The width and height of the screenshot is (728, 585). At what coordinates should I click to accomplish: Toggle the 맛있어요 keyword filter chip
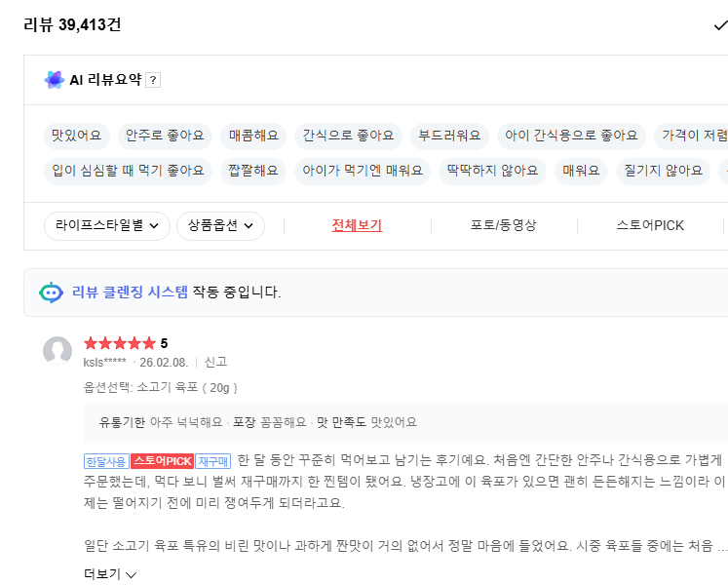(77, 135)
